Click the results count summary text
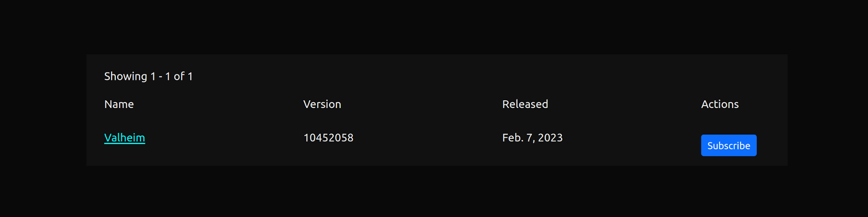The width and height of the screenshot is (868, 217). pos(148,76)
